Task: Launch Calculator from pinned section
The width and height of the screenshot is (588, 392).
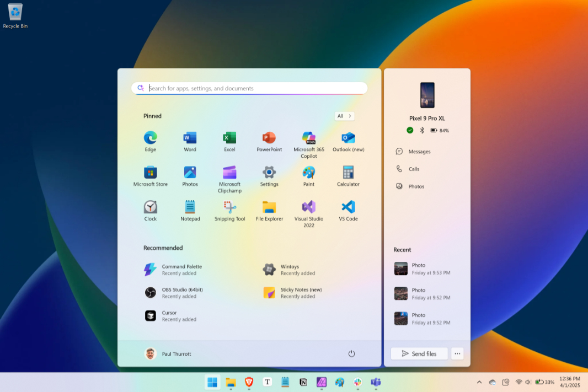Action: pos(348,176)
